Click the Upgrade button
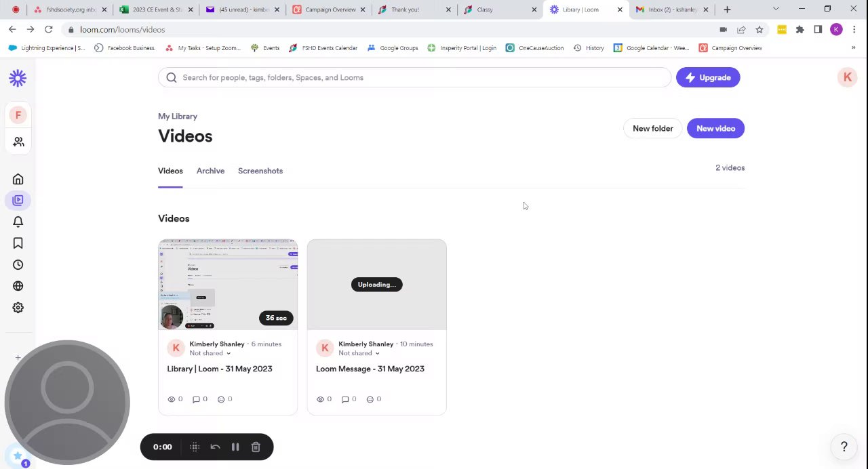 [708, 77]
